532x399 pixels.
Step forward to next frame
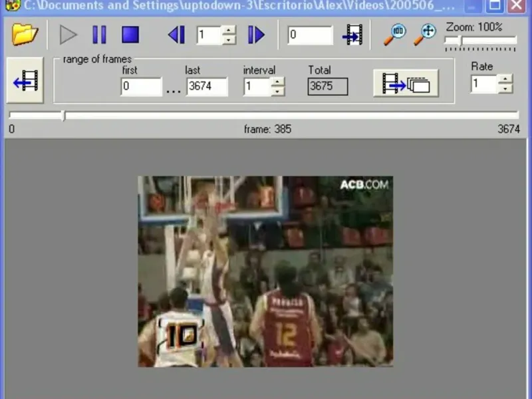pos(256,35)
